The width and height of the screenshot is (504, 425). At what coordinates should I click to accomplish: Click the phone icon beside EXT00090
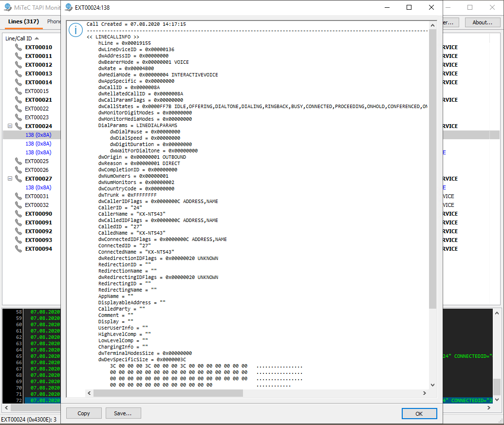tap(19, 214)
